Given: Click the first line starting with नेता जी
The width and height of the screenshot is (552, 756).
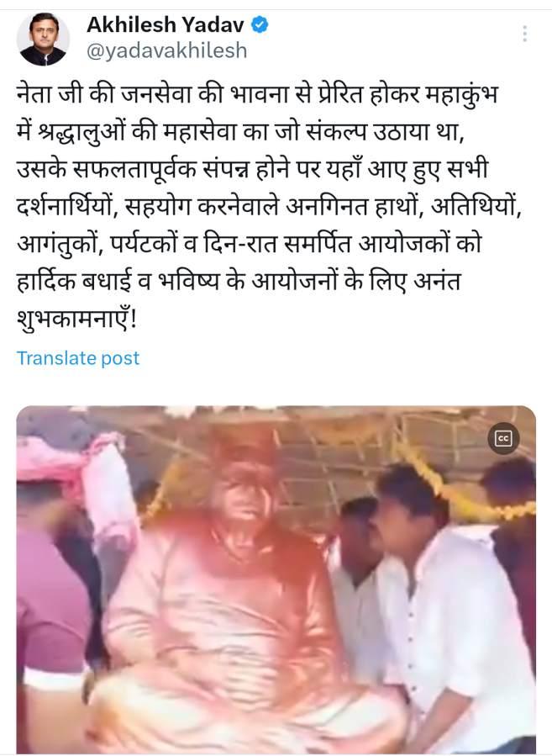Looking at the screenshot, I should coord(257,93).
